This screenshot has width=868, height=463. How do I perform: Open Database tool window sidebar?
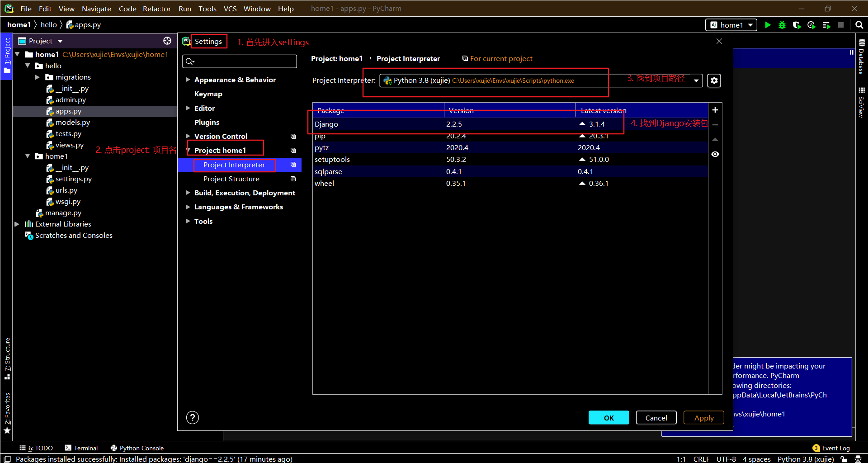862,57
